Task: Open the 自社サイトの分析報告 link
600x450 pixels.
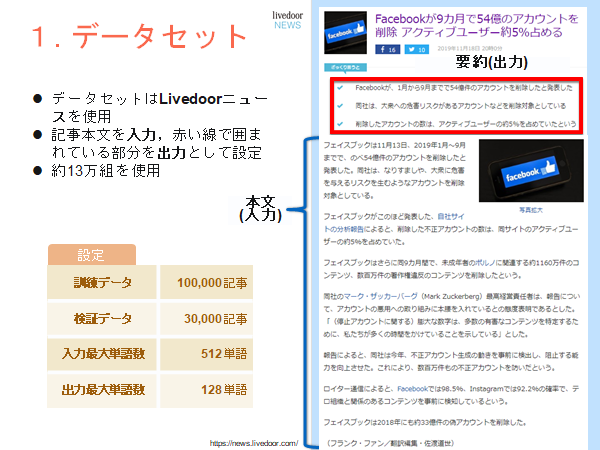Action: (x=394, y=223)
